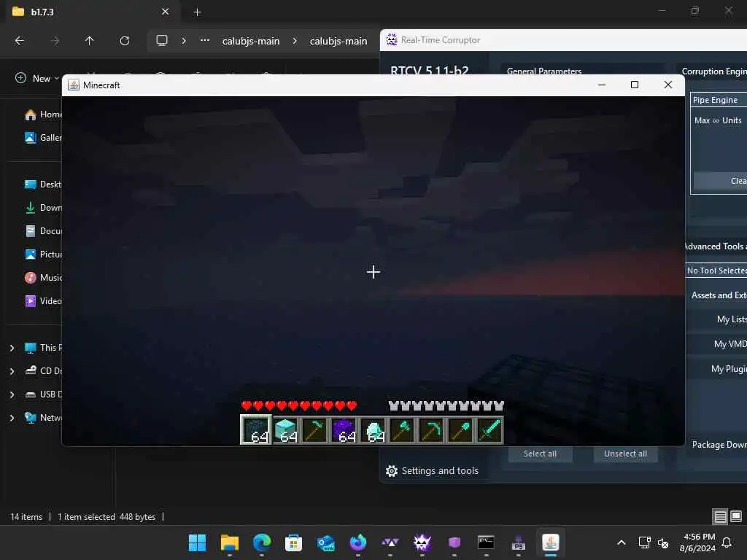Image resolution: width=747 pixels, height=560 pixels.
Task: Select the diamond gem stack in the hotbar
Action: tap(373, 429)
